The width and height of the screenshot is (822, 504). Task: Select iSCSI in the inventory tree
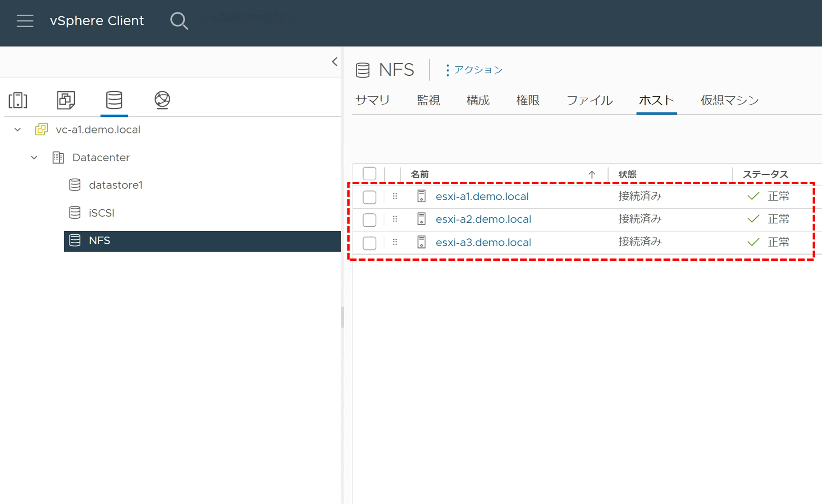coord(101,213)
